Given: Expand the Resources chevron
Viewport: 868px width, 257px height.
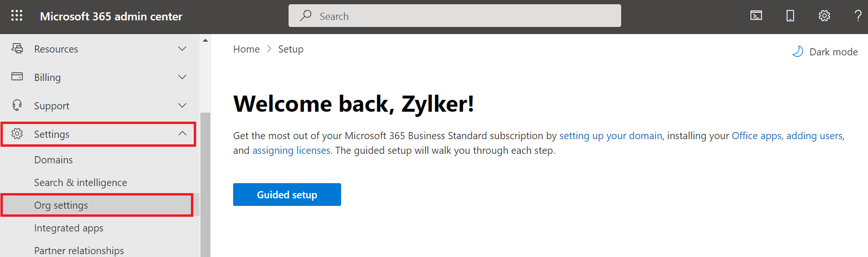Looking at the screenshot, I should click(x=182, y=49).
